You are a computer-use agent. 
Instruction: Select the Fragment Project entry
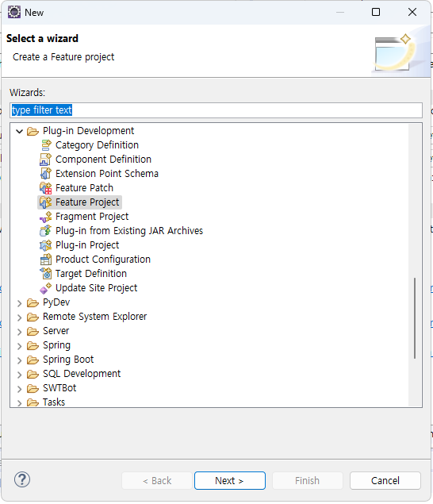coord(92,217)
